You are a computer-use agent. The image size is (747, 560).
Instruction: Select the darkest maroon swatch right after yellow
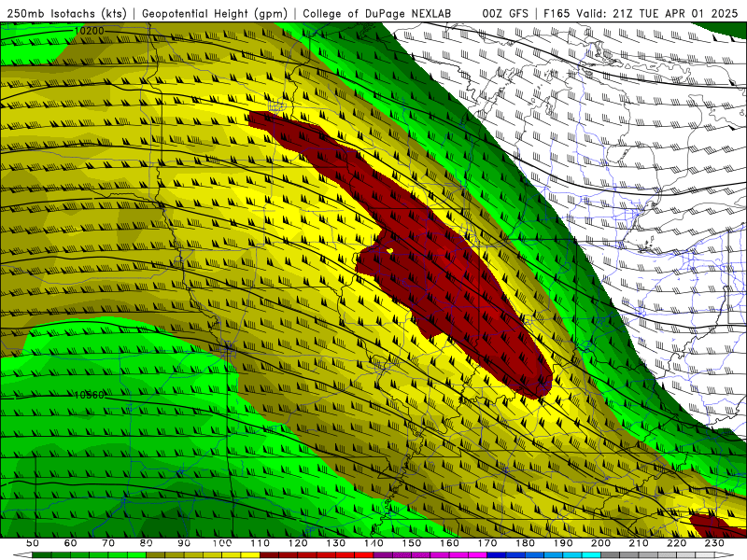269,555
